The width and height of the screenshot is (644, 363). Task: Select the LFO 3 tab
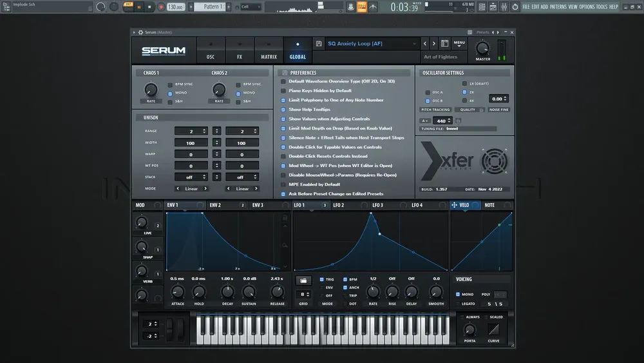[377, 205]
